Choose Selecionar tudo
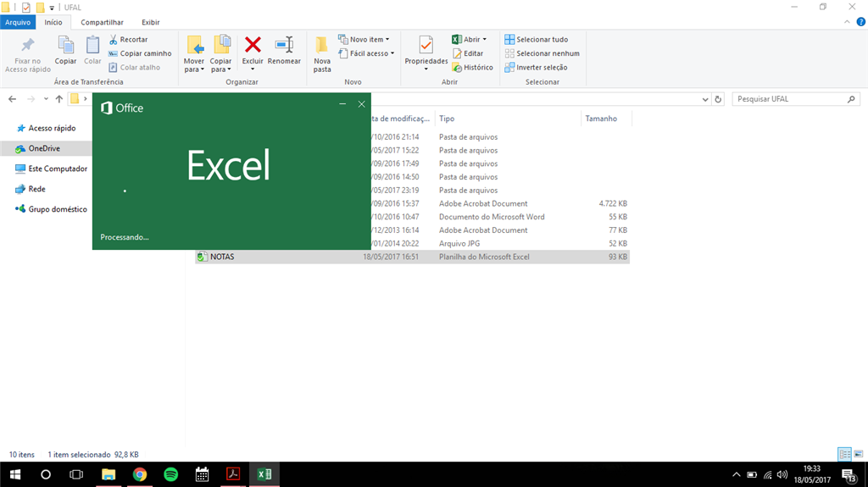Image resolution: width=868 pixels, height=487 pixels. point(537,39)
